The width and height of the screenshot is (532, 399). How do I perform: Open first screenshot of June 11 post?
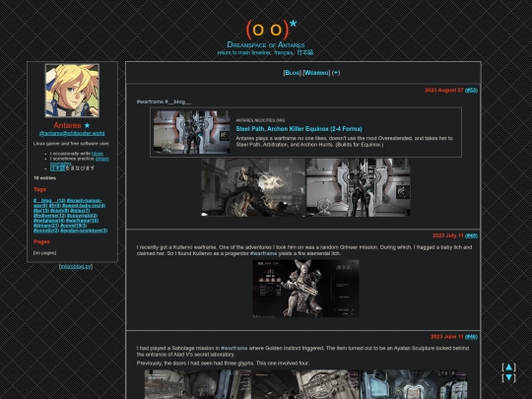[197, 384]
